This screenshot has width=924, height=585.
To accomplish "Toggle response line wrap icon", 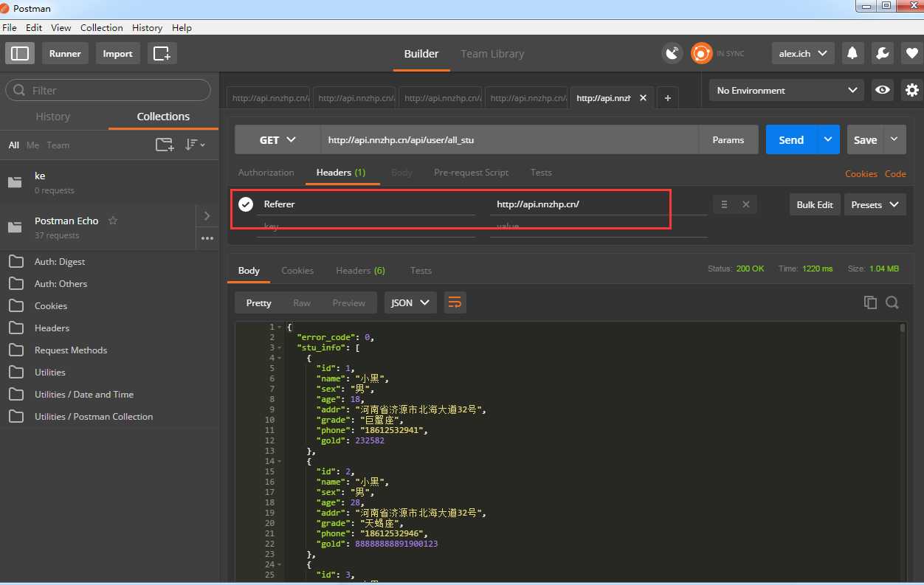I will 455,302.
